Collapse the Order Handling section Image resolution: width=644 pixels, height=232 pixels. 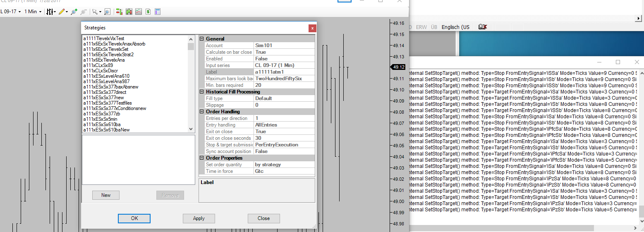[x=202, y=112]
